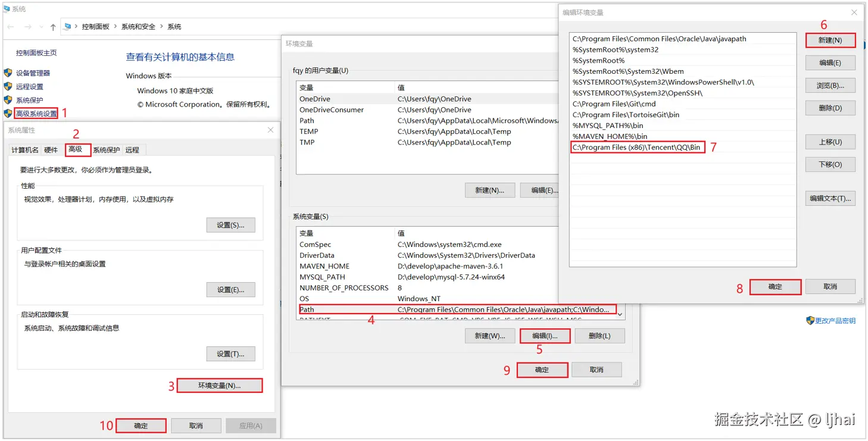Screen dimensions: 868x441
Task: Click 确定 in 编辑环境变量 dialog
Action: (775, 287)
